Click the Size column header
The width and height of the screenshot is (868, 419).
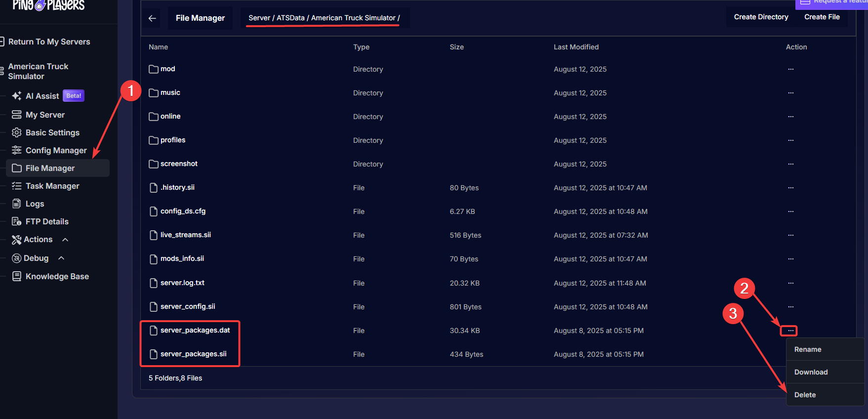pos(456,47)
